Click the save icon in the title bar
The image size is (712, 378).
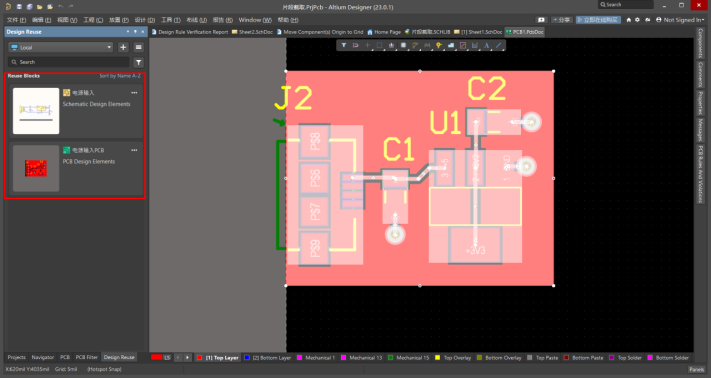[x=19, y=7]
